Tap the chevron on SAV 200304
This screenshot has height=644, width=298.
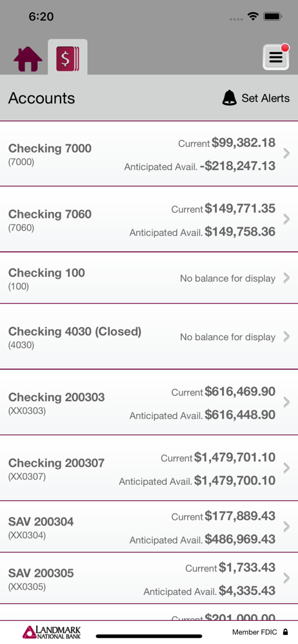[286, 527]
